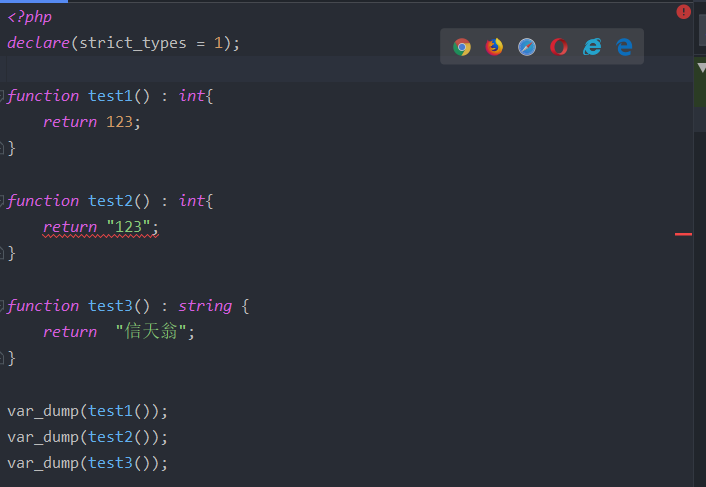Open file in Opera browser

coord(559,47)
